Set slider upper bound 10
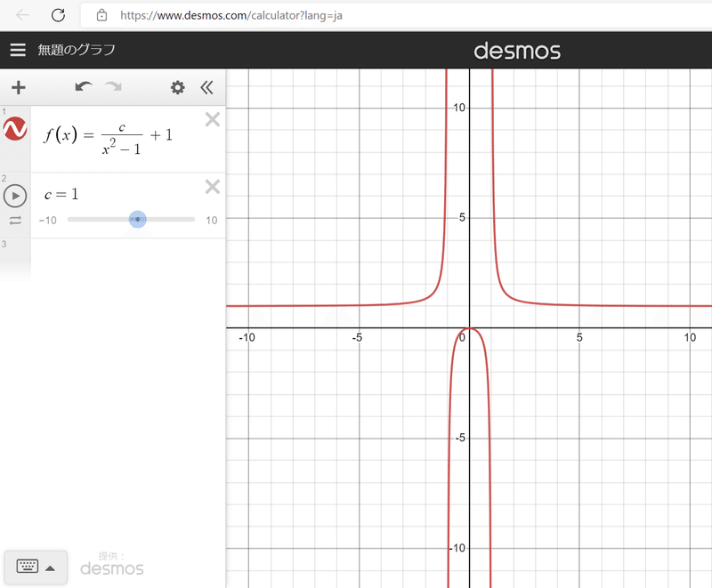712x588 pixels. [212, 221]
